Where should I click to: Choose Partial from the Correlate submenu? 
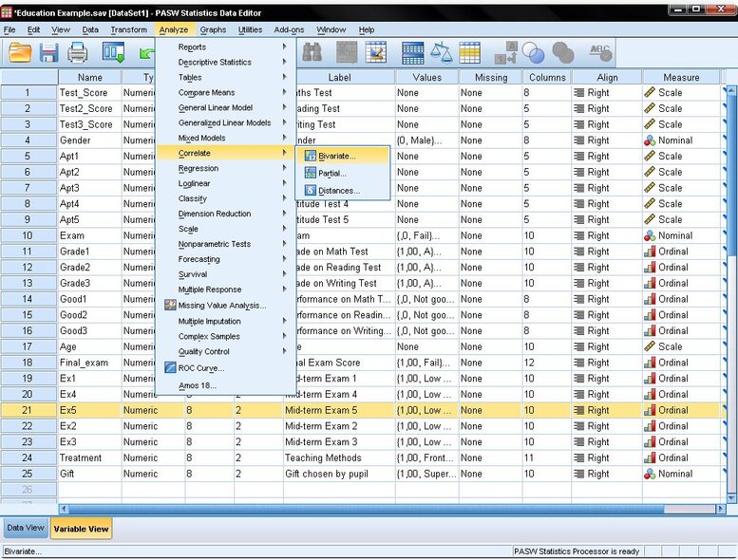[x=342, y=173]
